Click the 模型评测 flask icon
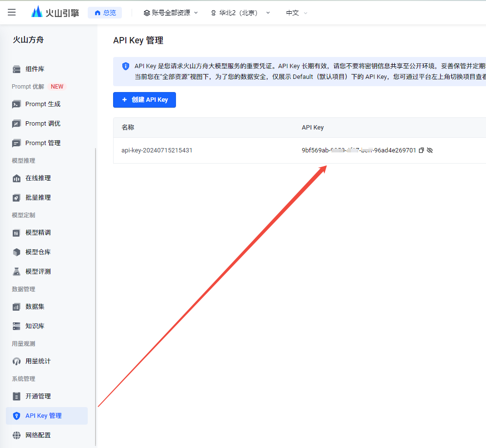The image size is (486, 448). click(17, 272)
